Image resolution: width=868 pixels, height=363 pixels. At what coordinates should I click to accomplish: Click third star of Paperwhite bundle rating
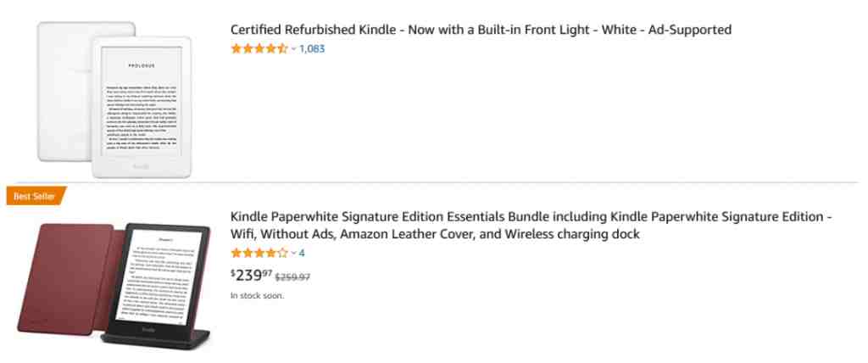259,254
